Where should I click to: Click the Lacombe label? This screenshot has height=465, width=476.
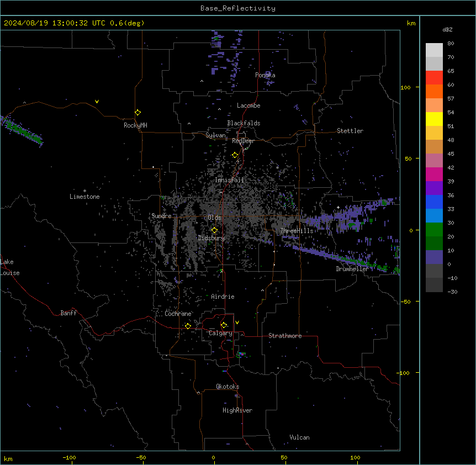point(248,105)
